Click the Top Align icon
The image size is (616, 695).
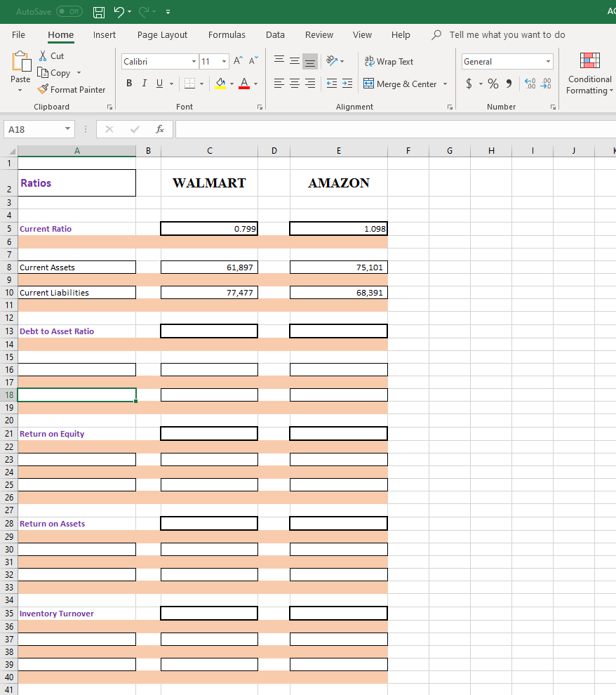point(279,60)
